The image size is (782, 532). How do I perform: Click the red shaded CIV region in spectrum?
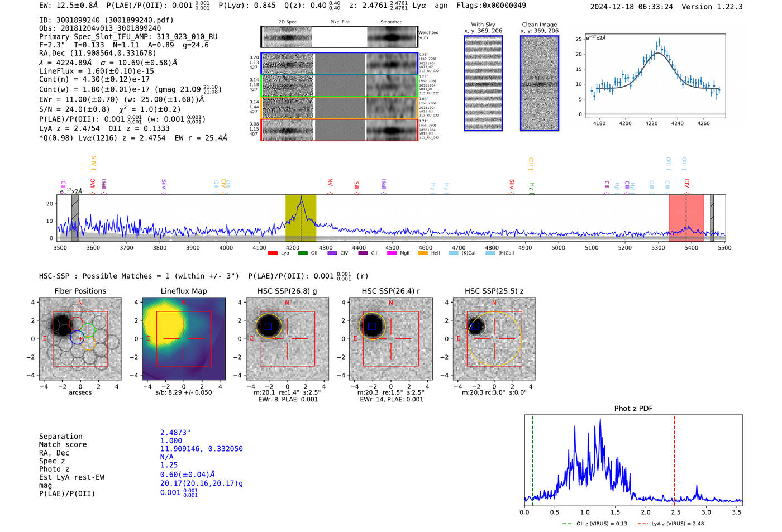tap(686, 218)
